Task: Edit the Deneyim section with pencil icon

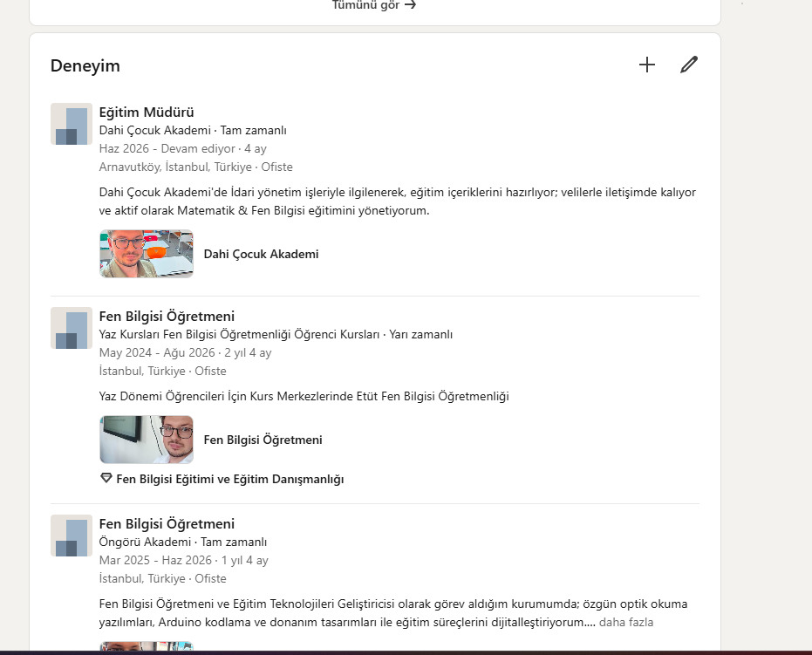Action: (689, 65)
